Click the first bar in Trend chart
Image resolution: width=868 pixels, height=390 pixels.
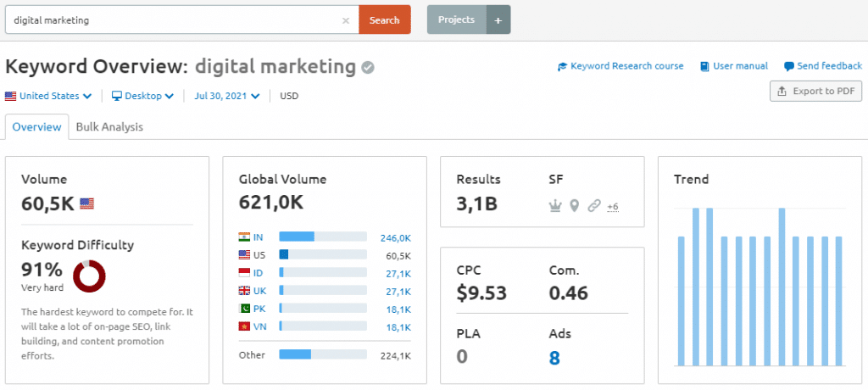tap(682, 301)
